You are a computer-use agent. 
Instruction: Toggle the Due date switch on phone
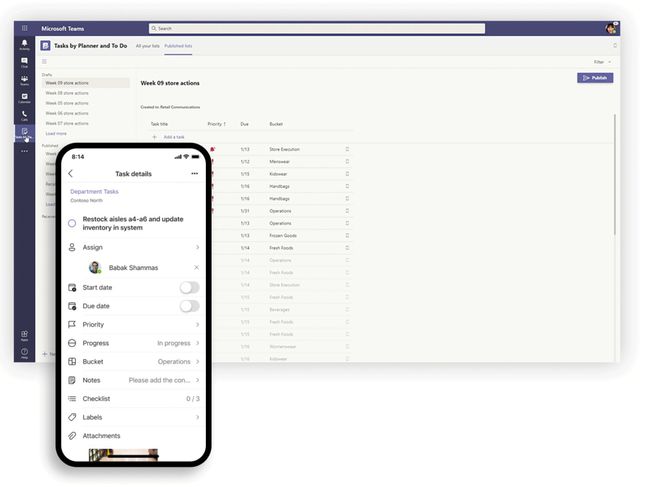click(189, 306)
